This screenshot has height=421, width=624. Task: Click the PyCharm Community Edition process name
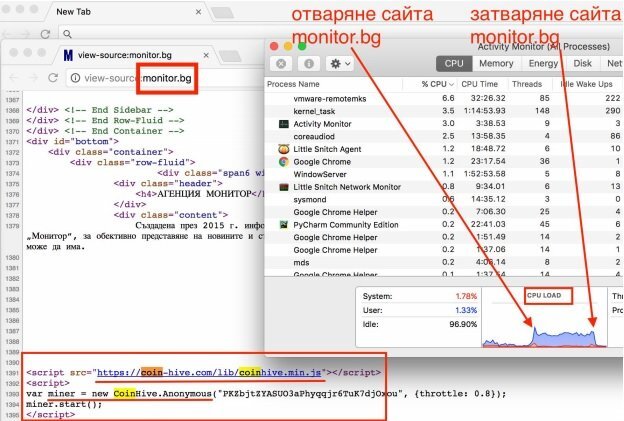pyautogui.click(x=346, y=225)
